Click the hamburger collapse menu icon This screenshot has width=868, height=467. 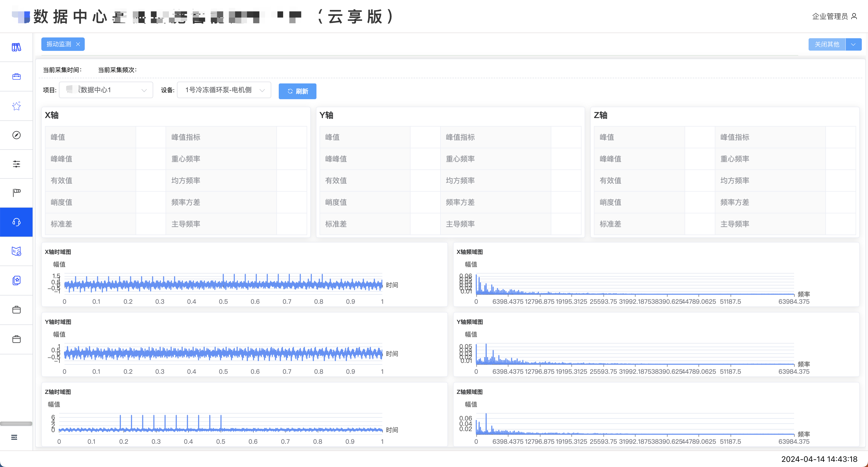(x=14, y=437)
